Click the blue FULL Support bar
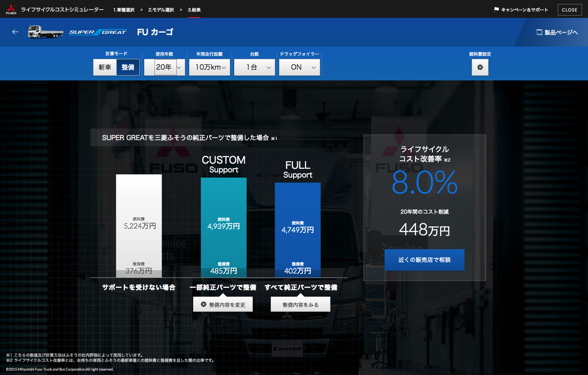588x375 pixels. pyautogui.click(x=298, y=230)
